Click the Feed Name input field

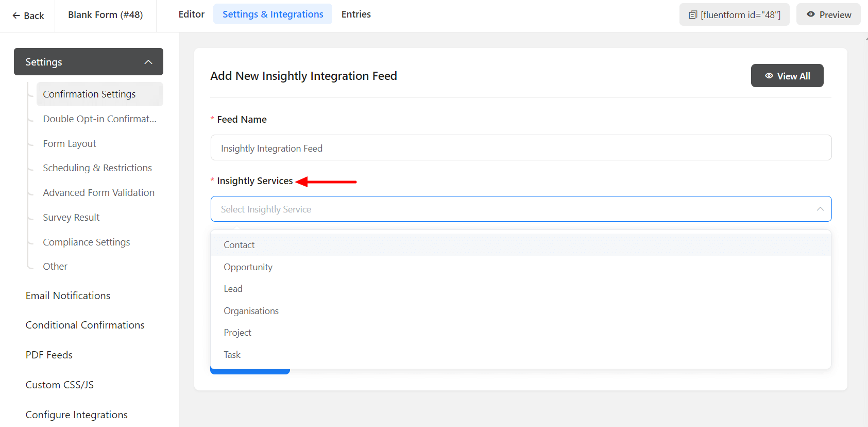[520, 148]
